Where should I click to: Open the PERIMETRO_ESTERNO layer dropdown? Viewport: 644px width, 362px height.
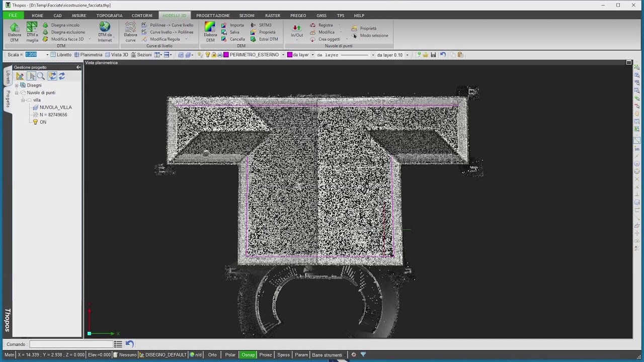(x=283, y=55)
